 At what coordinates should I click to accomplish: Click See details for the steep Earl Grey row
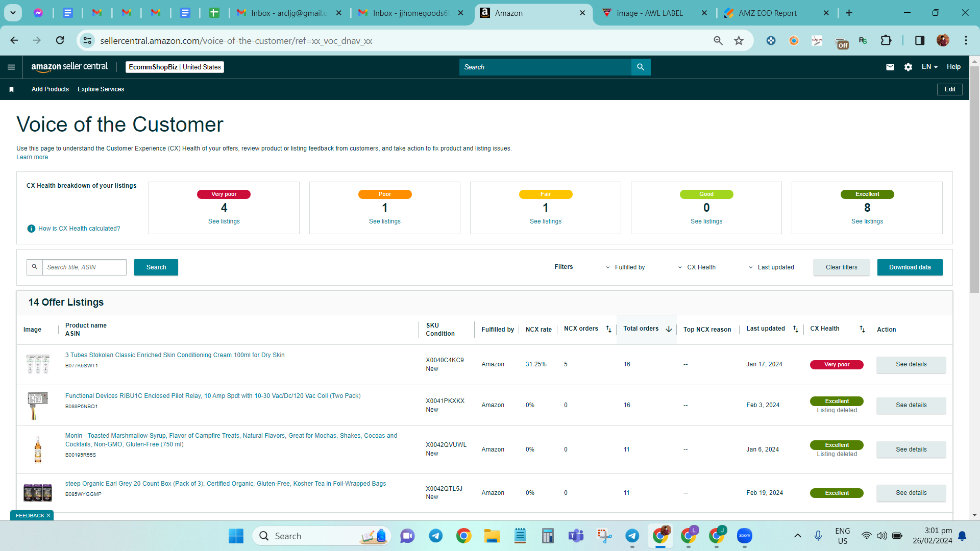click(x=911, y=493)
